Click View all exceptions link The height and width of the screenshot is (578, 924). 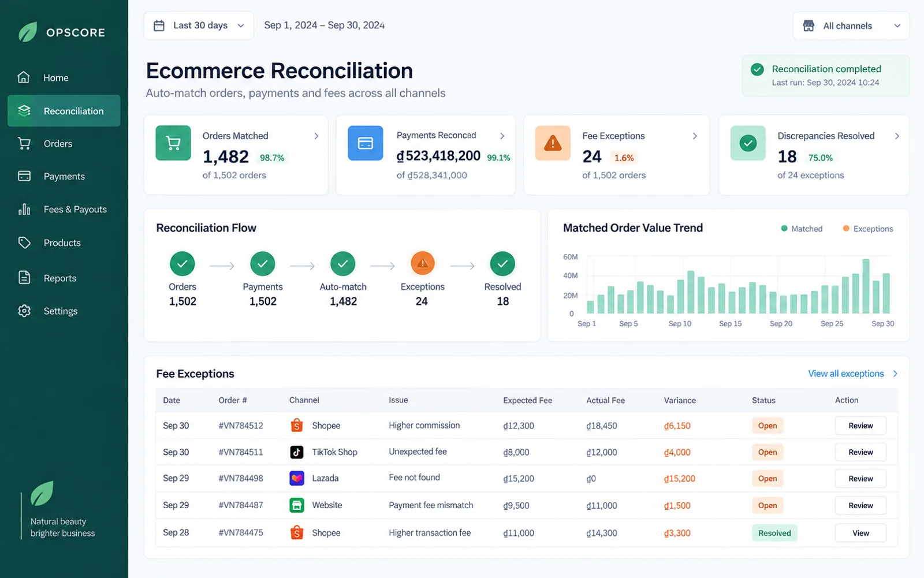(853, 374)
